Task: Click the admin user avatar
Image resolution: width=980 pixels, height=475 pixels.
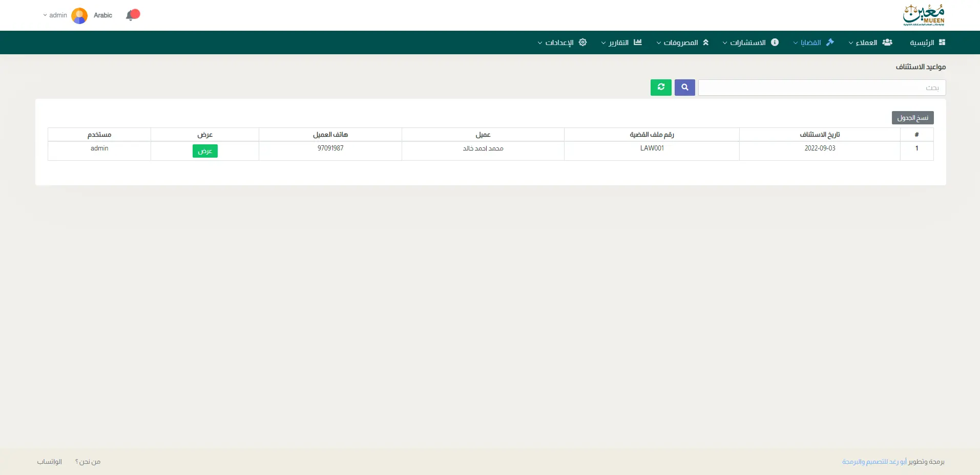Action: (x=79, y=15)
